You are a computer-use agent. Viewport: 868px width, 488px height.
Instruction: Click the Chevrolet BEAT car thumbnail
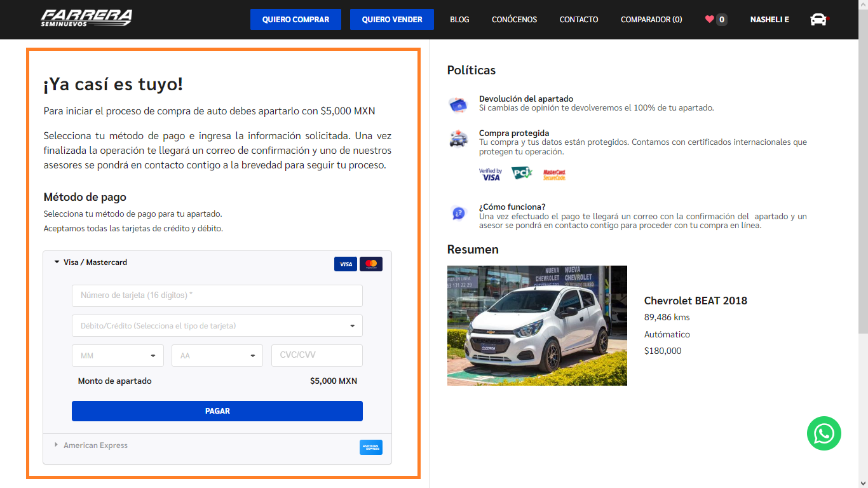coord(537,325)
